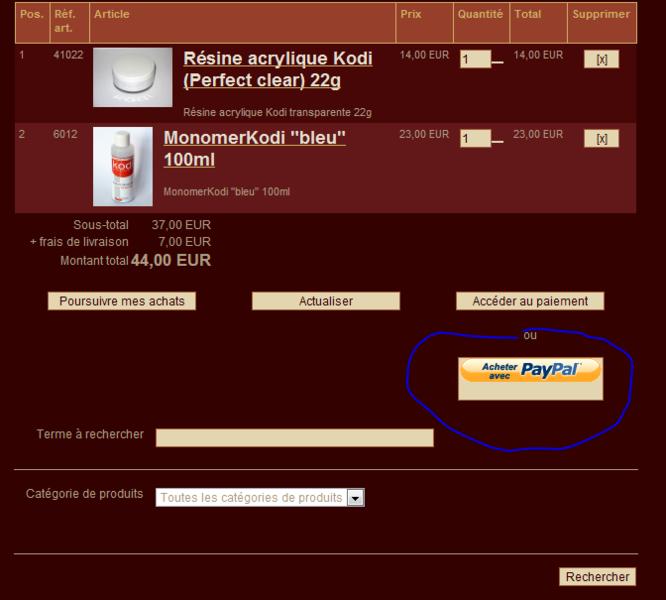This screenshot has height=600, width=666.
Task: Click description "Résine acrylique Kodi transparente 22g"
Action: tap(277, 112)
